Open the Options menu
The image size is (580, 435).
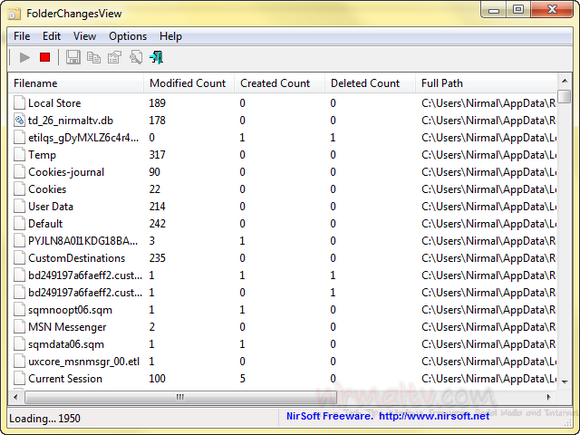128,36
